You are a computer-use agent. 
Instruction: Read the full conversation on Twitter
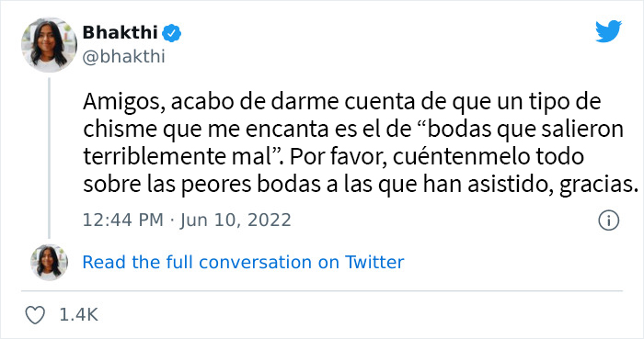[x=244, y=263]
